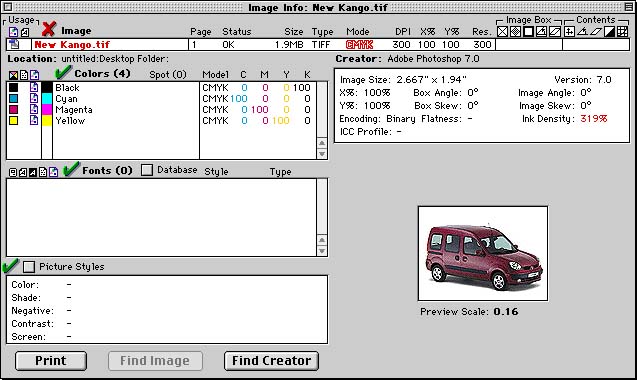Click the red 319% Ink Density value
Viewport: 637px width, 380px height.
coord(594,119)
